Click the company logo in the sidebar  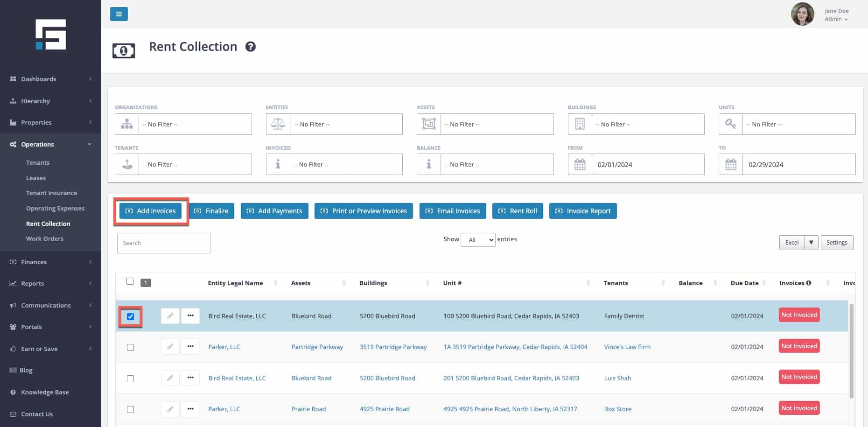point(50,34)
